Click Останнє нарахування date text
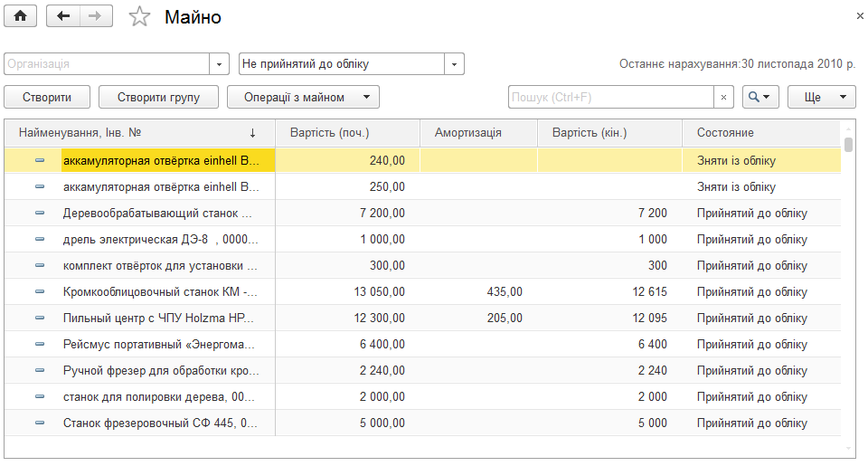This screenshot has height=466, width=868. 737,63
